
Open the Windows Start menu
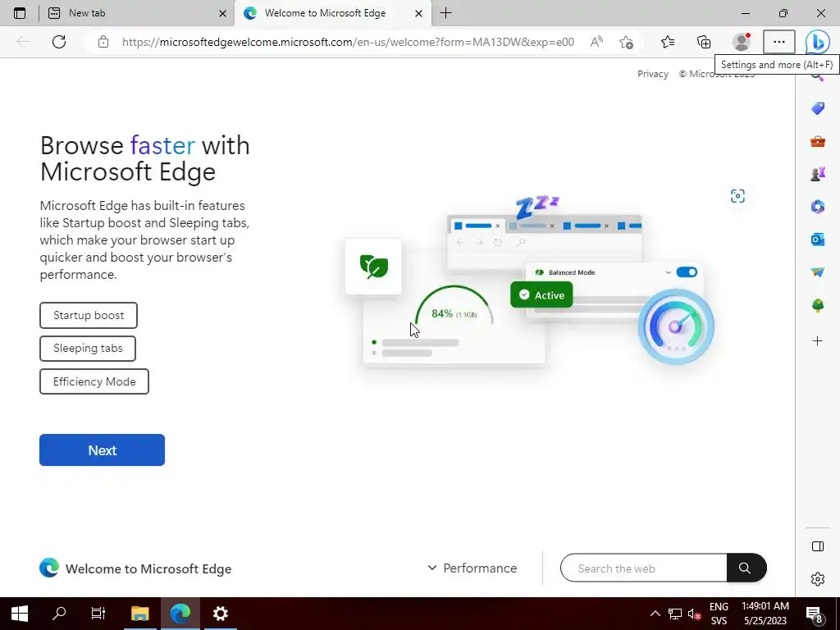pos(20,614)
